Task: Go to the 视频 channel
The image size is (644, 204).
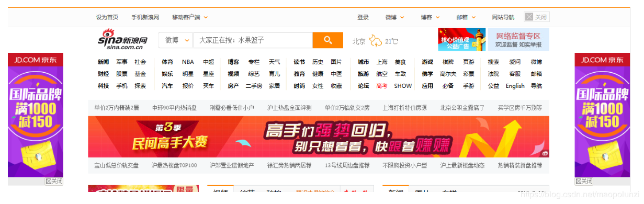Action: [x=233, y=74]
